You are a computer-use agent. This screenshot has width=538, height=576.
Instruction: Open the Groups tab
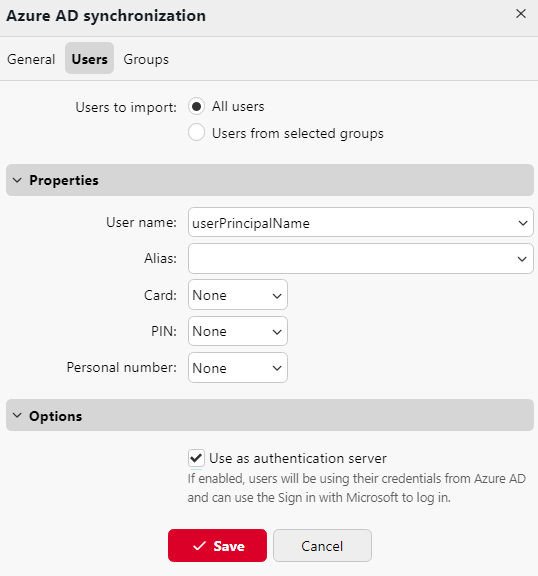[x=146, y=59]
